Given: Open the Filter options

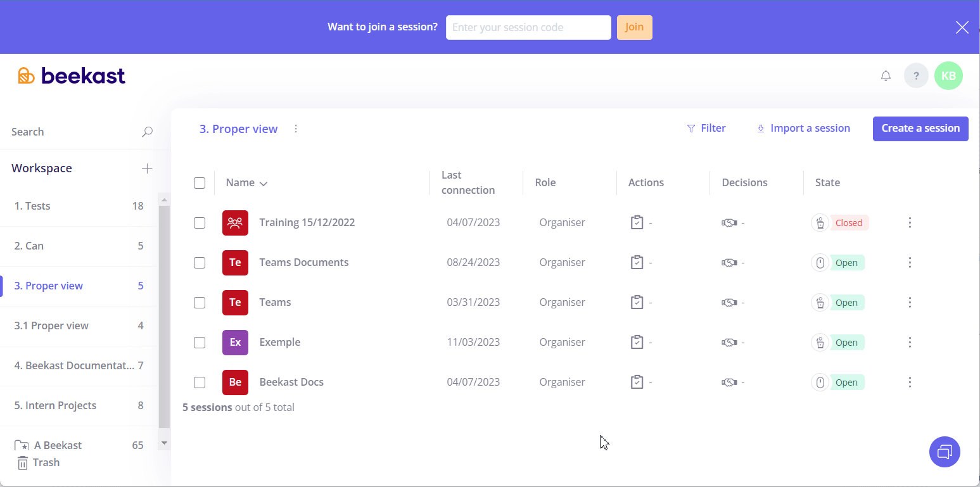Looking at the screenshot, I should click(706, 128).
